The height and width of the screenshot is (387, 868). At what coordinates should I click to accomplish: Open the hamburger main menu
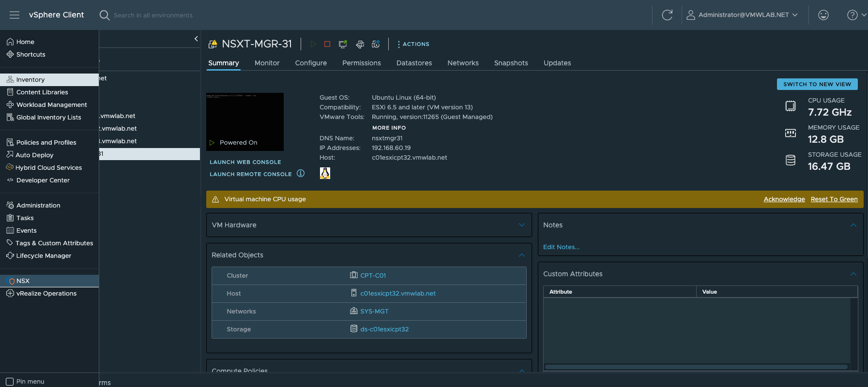[x=15, y=15]
